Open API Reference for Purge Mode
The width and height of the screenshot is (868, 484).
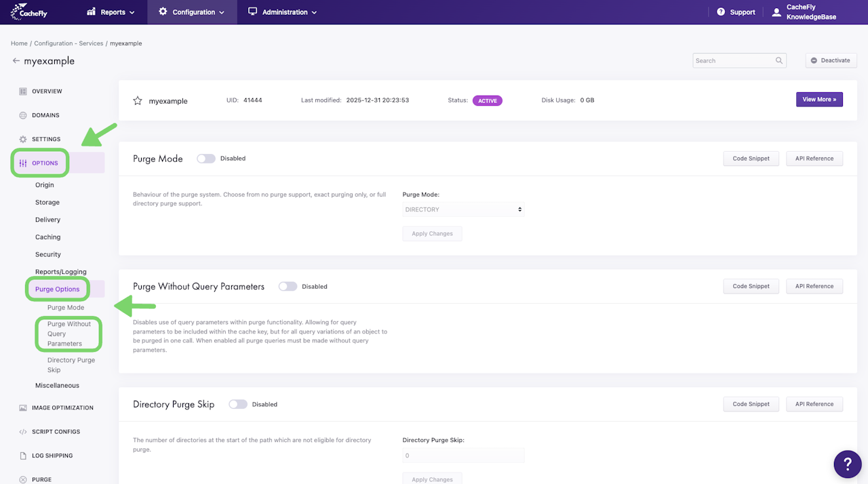[x=814, y=159]
